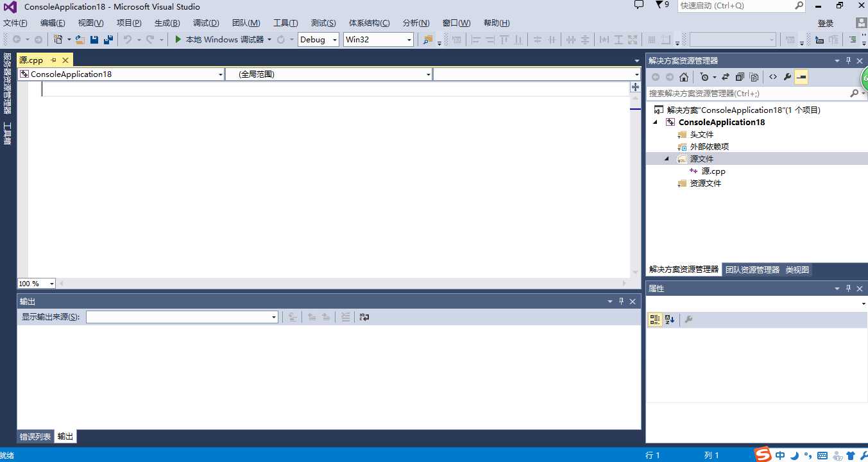Click the Sogou input method S icon
This screenshot has width=868, height=462.
[763, 454]
